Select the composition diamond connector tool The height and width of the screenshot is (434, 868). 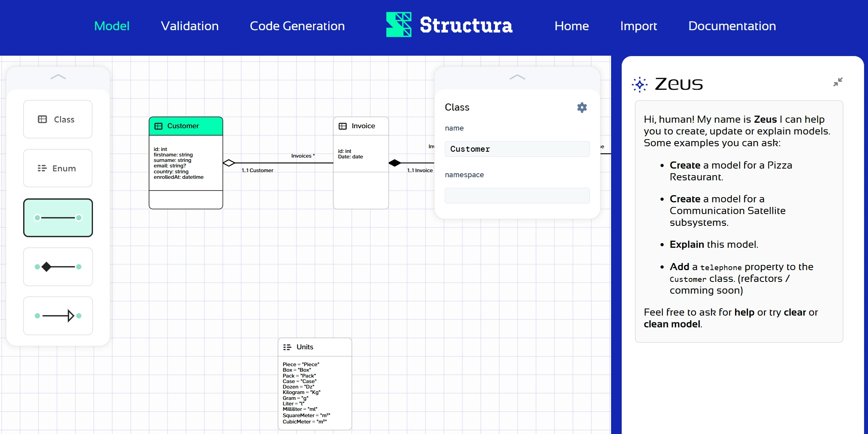(x=58, y=267)
